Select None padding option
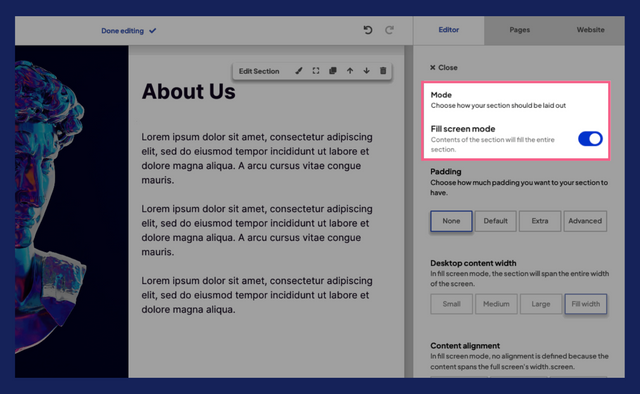 point(451,221)
